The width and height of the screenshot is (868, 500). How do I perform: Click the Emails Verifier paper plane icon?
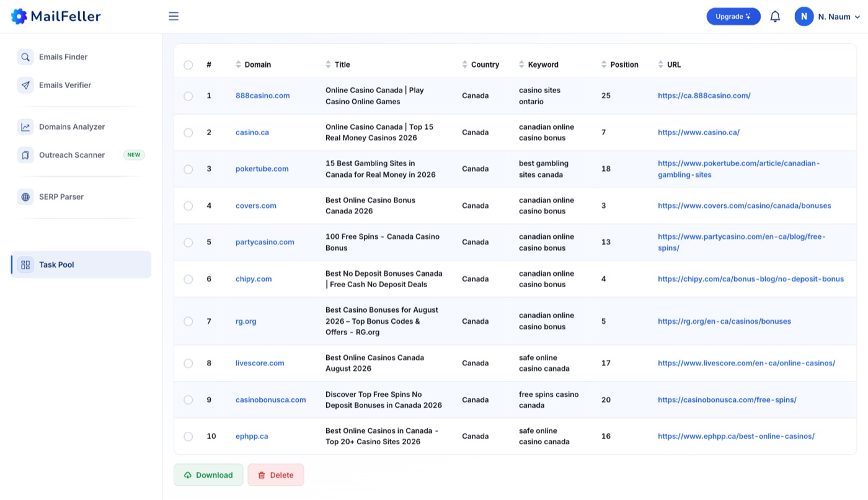[25, 86]
